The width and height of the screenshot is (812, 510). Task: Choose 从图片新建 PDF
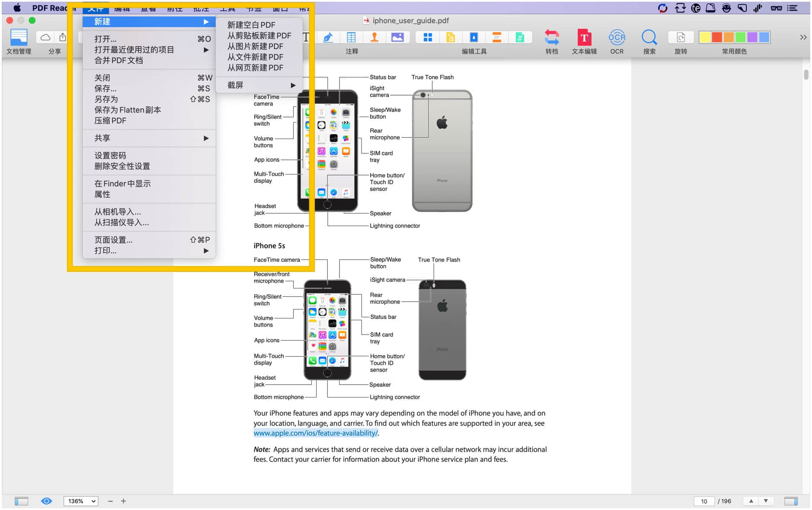[260, 46]
